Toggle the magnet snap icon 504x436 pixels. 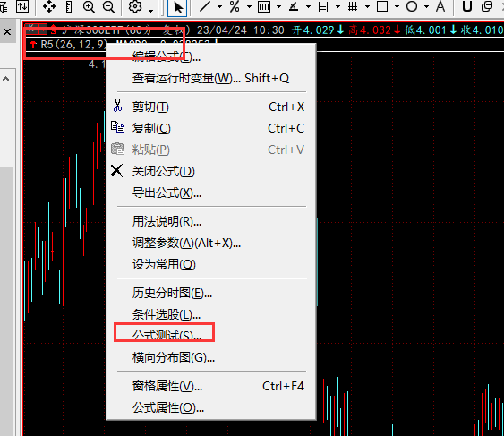(467, 6)
